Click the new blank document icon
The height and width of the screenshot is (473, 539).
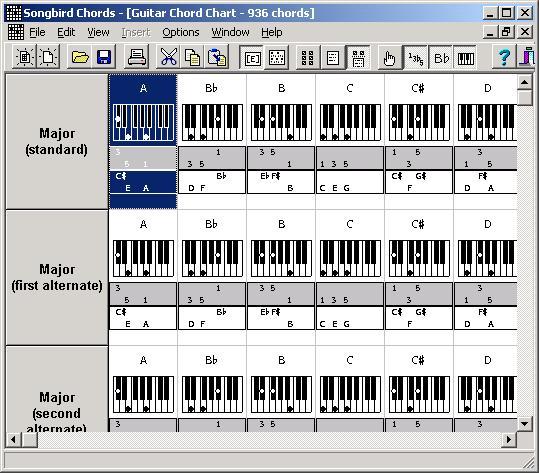pyautogui.click(x=48, y=57)
